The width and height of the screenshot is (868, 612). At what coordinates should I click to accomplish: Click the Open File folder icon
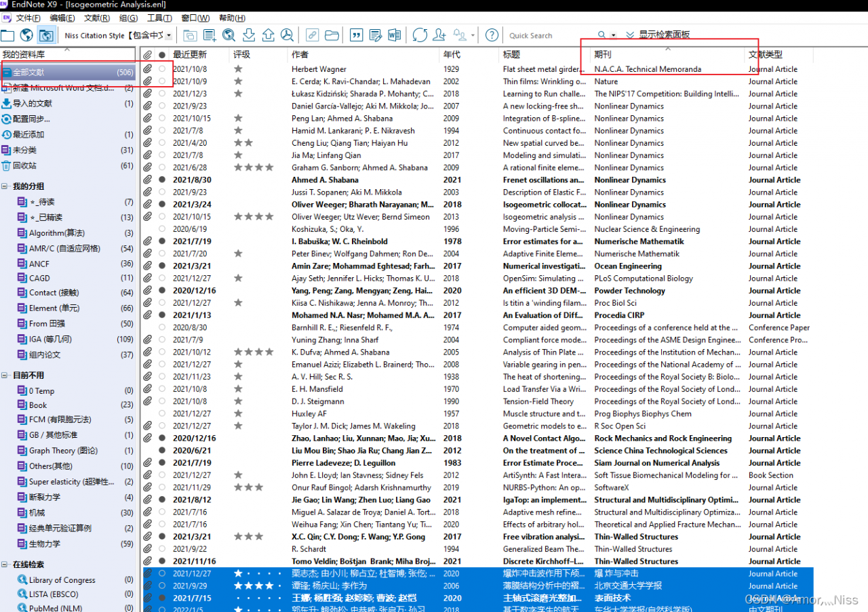332,35
